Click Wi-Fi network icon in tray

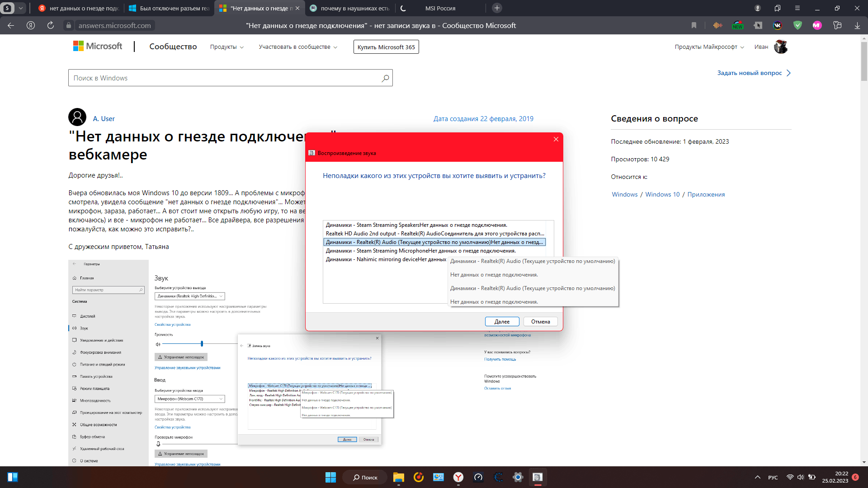(x=790, y=477)
